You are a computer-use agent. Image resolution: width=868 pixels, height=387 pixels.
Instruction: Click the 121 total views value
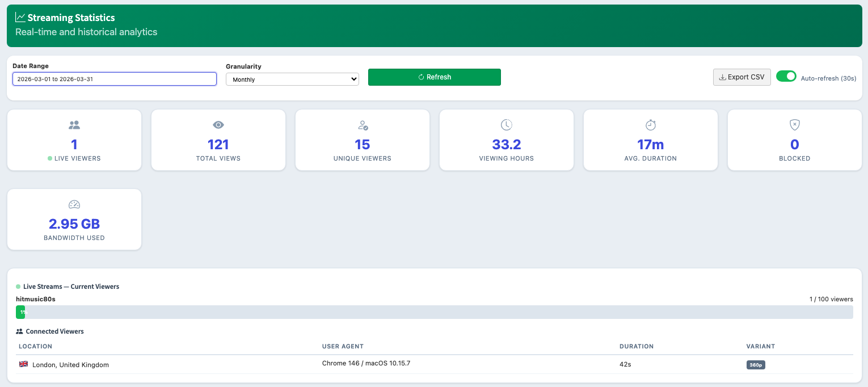[x=218, y=145]
